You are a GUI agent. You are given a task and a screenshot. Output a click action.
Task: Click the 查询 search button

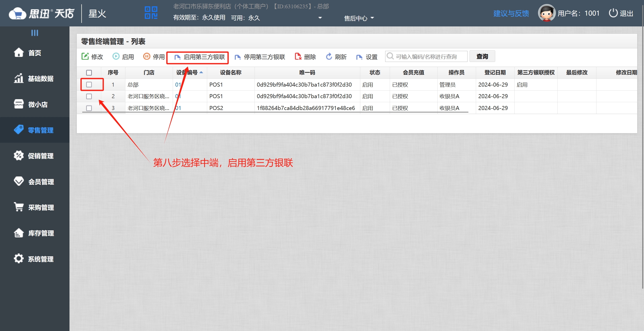point(482,56)
